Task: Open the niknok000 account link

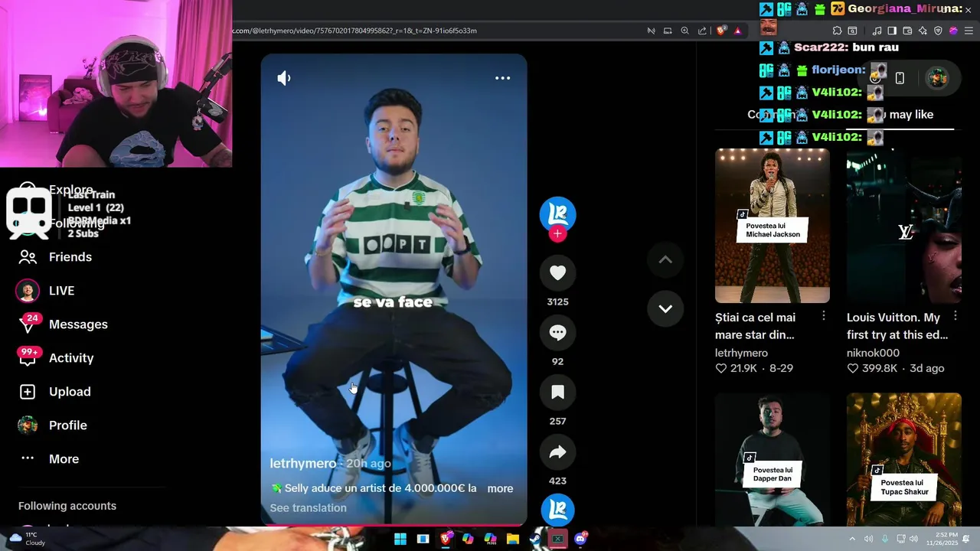Action: (x=873, y=353)
